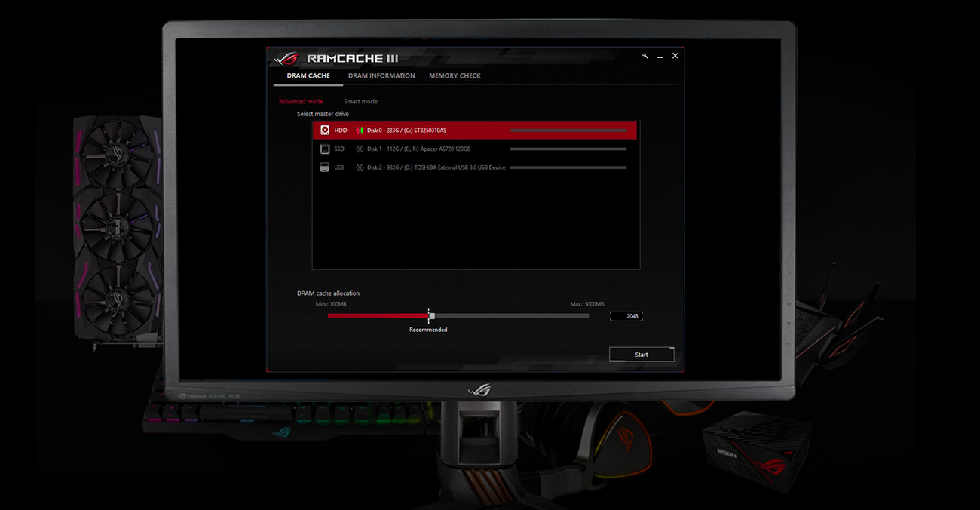Image resolution: width=980 pixels, height=510 pixels.
Task: Close the RAMCache III window
Action: (x=675, y=56)
